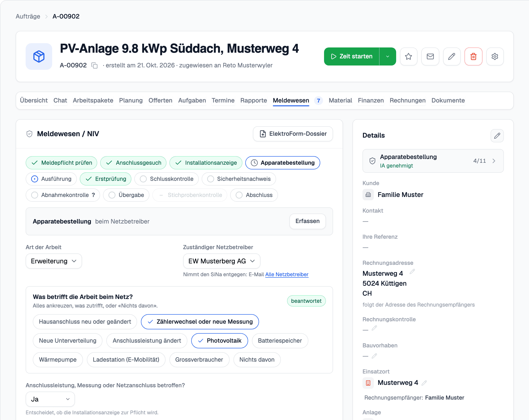Click the red building icon at Einsatzort
The image size is (529, 420).
(x=368, y=383)
